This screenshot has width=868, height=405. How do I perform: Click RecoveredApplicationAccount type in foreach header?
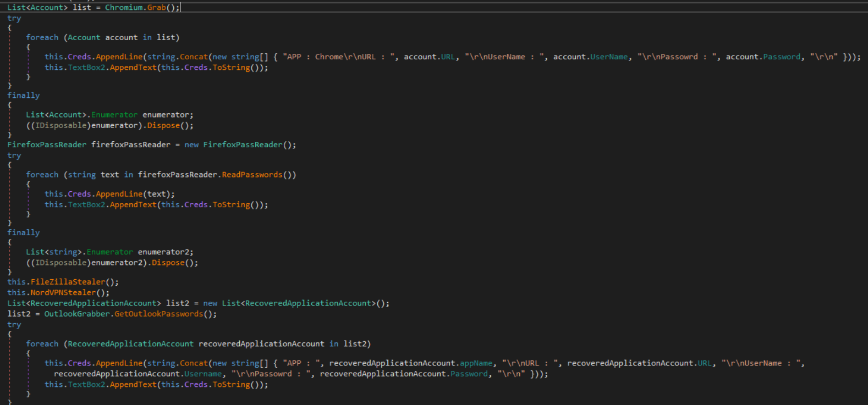tap(131, 344)
